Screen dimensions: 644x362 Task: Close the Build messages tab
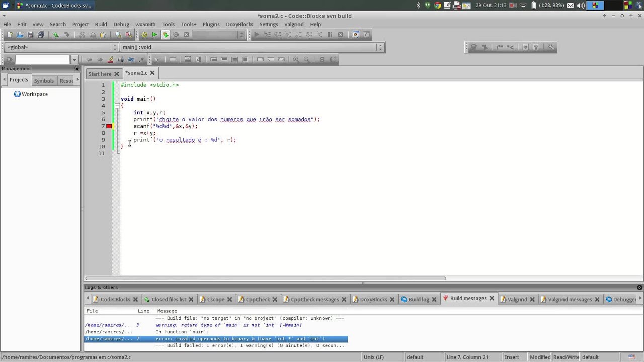coord(492,299)
